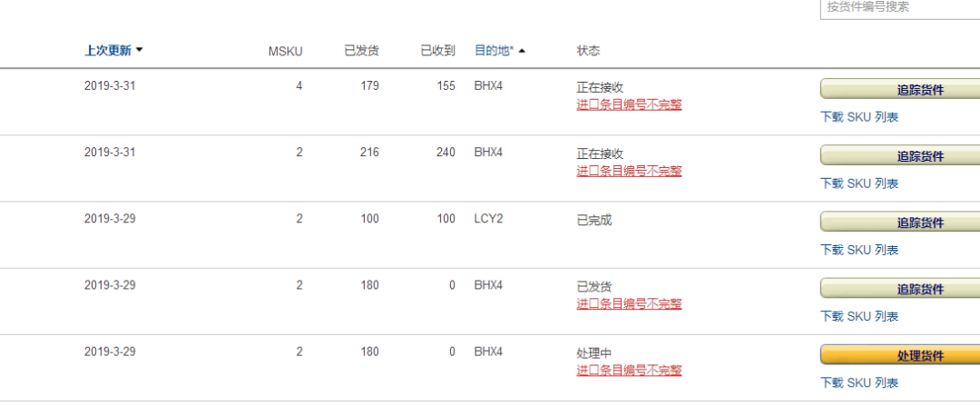Open 进口条目编号不完整 warning for 216-unit shipment
The height and width of the screenshot is (406, 980).
(x=629, y=171)
